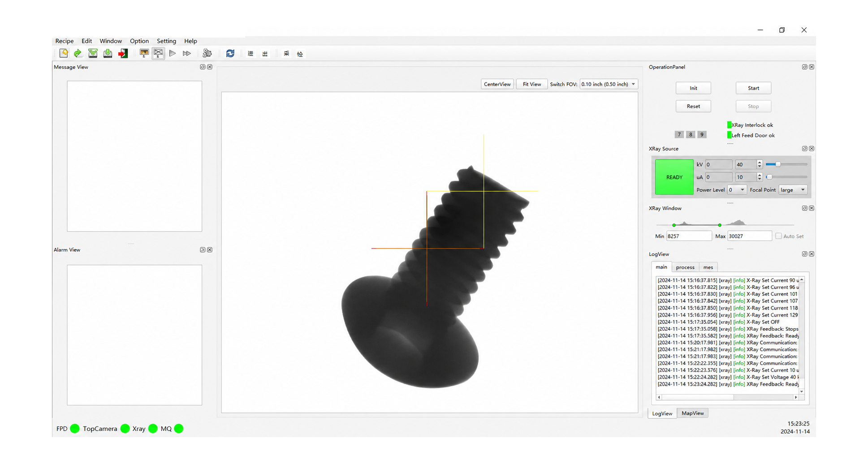Click the XRay Window Min input field

[689, 236]
